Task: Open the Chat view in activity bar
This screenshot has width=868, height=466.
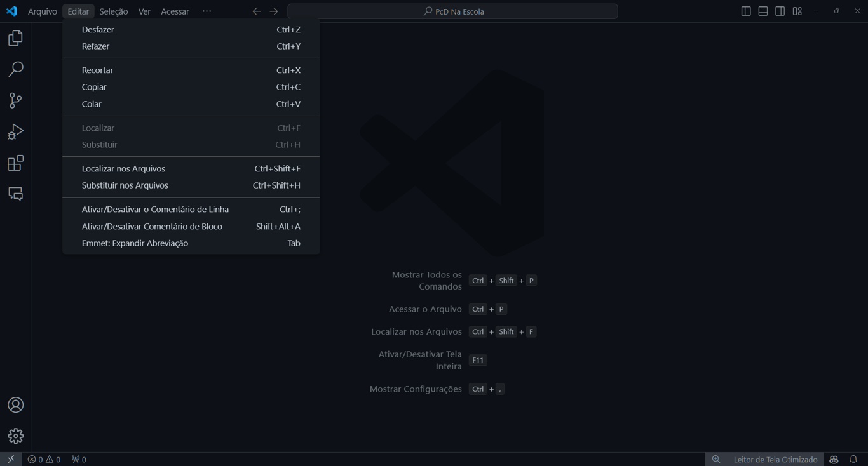Action: [x=15, y=194]
